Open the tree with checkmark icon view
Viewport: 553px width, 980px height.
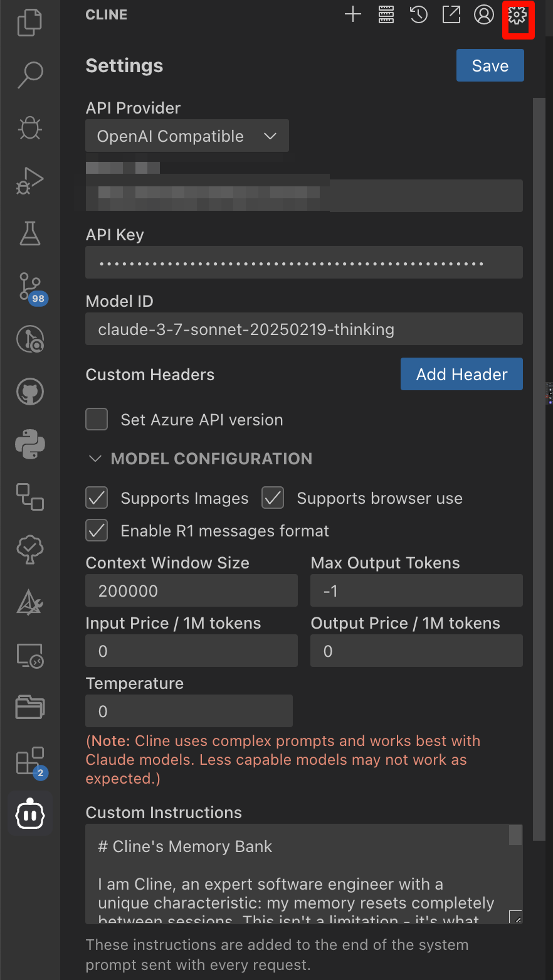click(x=30, y=550)
